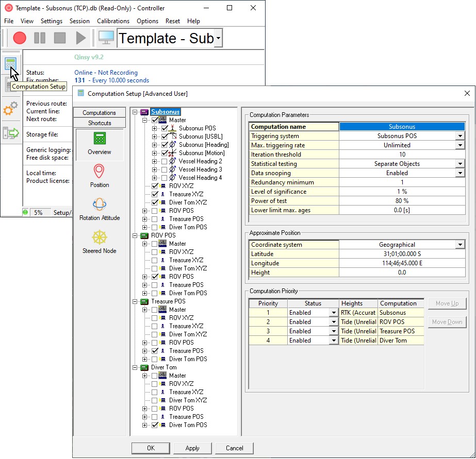Click the red Record button in toolbar

click(20, 38)
